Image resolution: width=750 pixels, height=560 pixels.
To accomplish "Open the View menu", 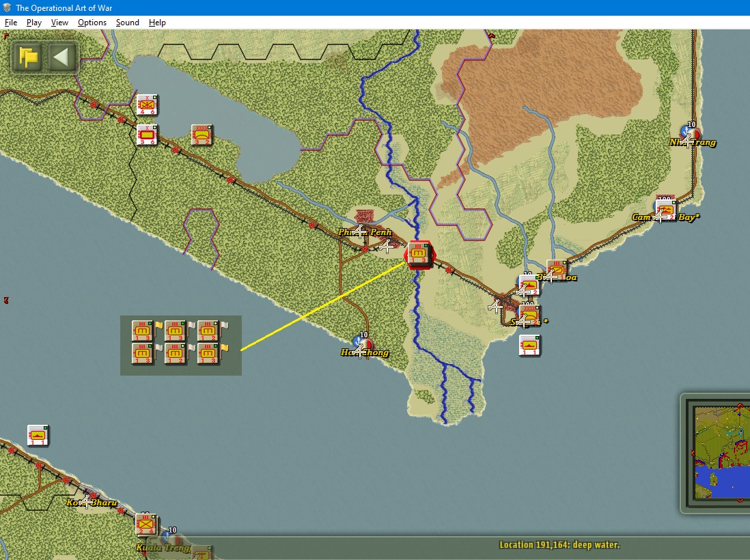I will (59, 23).
